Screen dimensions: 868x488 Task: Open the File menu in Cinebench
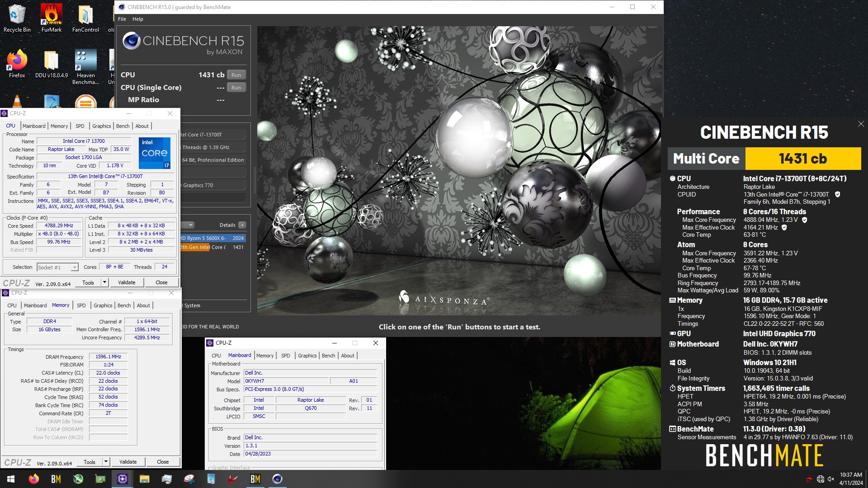(x=122, y=19)
